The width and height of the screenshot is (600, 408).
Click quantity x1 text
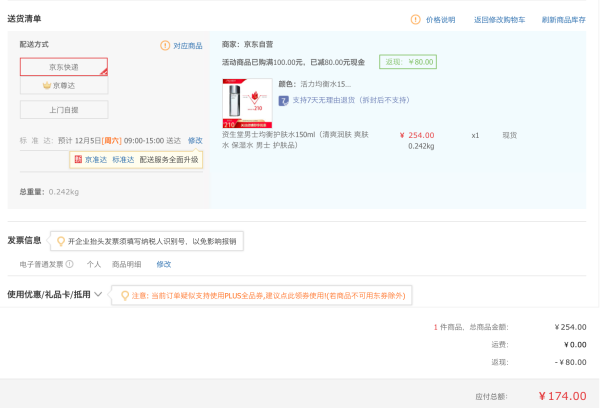click(x=475, y=135)
